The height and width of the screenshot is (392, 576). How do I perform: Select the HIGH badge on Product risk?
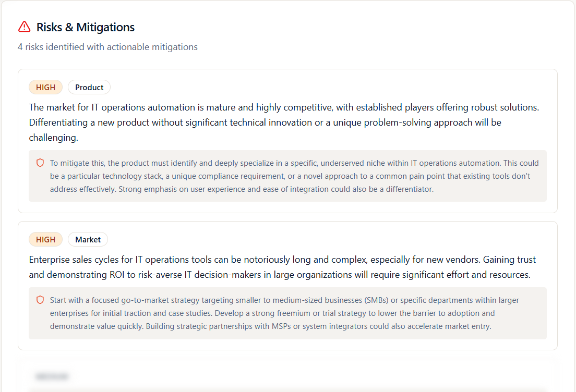pos(45,88)
